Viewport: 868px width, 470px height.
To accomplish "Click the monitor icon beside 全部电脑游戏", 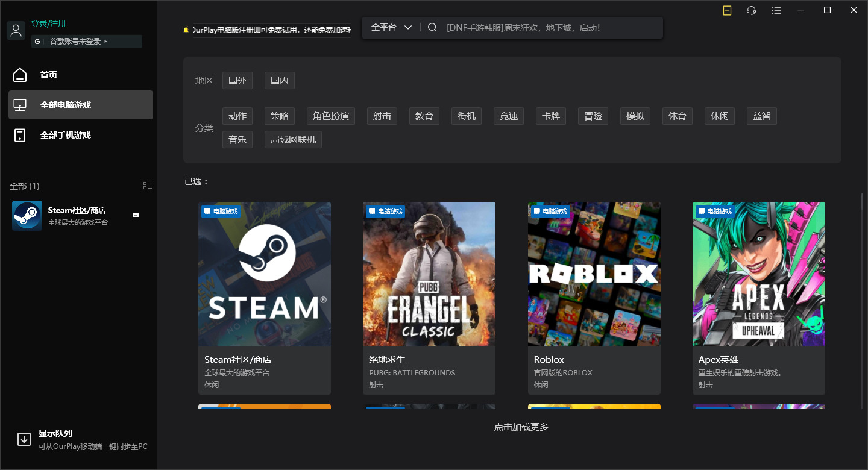I will [x=20, y=104].
